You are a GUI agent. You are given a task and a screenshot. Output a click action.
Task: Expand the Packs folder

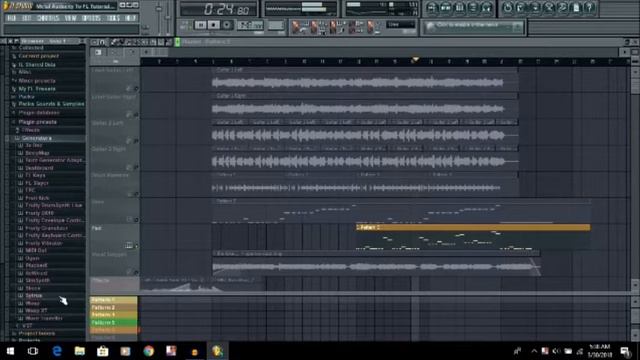26,97
